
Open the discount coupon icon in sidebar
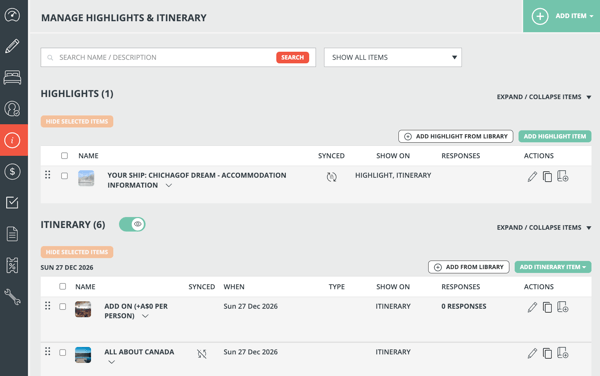coord(12,265)
